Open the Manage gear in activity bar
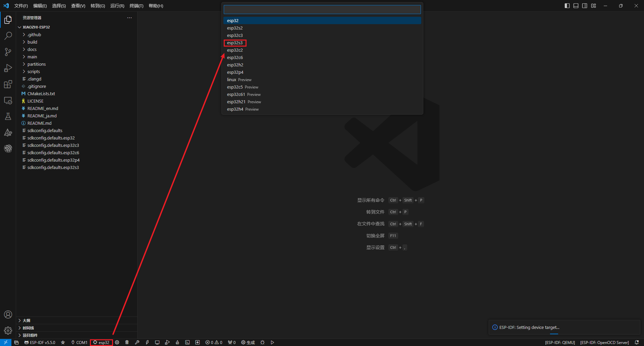The height and width of the screenshot is (346, 644). pos(8,331)
